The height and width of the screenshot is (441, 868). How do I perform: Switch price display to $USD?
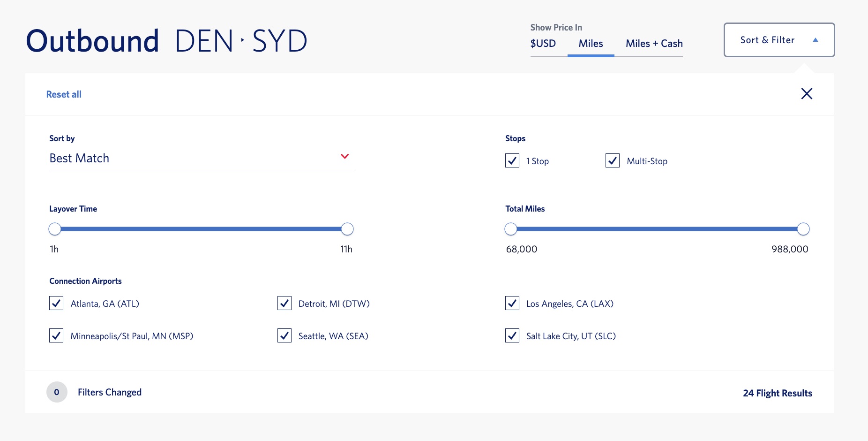[543, 43]
